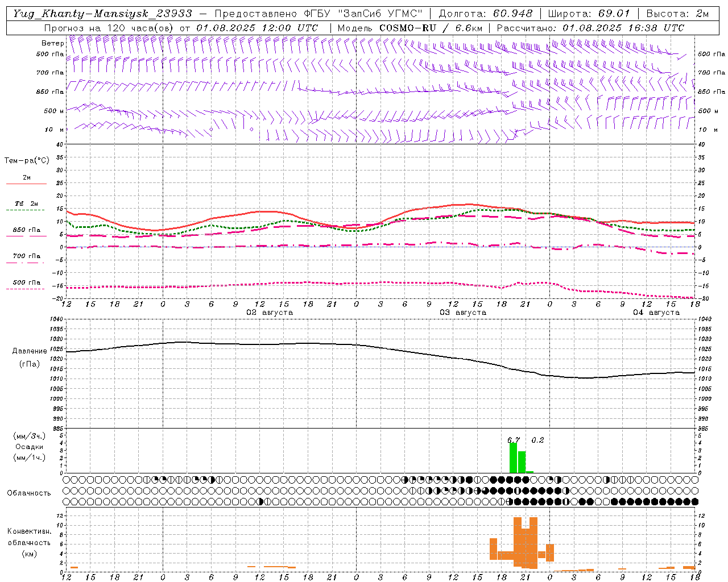Viewport: 728px width, 582px height.
Task: Click the Рассчитано: 01.08.2025 16:38 UTC timestamp
Action: click(x=590, y=28)
